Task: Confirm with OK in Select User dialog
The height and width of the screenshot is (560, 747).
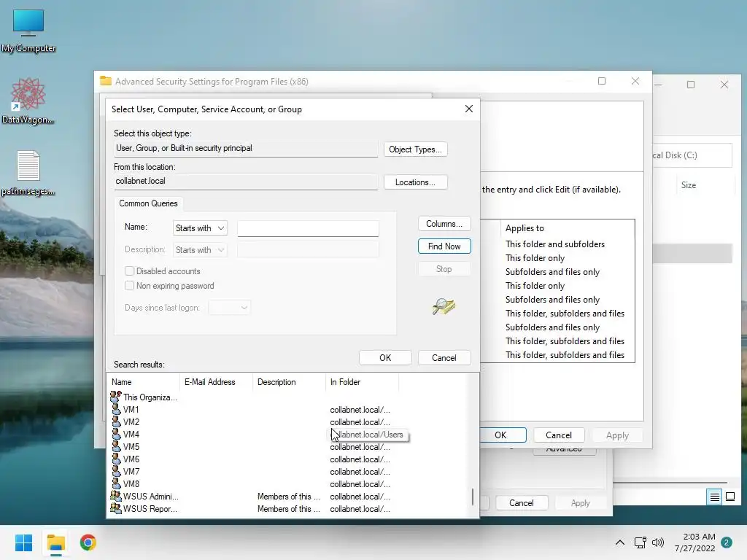Action: coord(385,357)
